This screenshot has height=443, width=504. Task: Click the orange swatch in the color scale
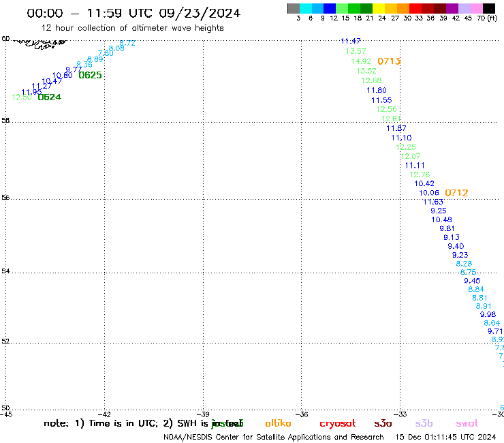(403, 8)
